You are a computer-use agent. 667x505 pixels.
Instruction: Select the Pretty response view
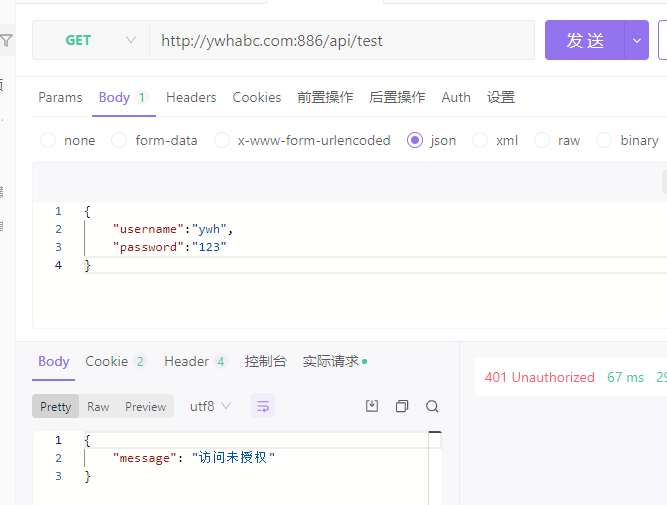56,406
